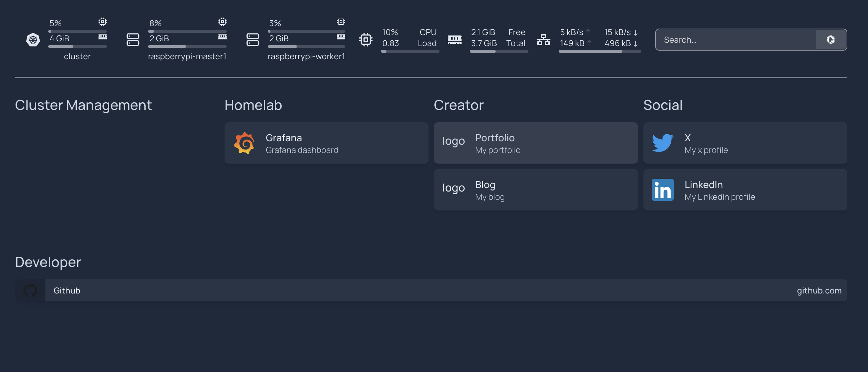The width and height of the screenshot is (868, 372).
Task: Open the Portfolio service card
Action: click(536, 143)
